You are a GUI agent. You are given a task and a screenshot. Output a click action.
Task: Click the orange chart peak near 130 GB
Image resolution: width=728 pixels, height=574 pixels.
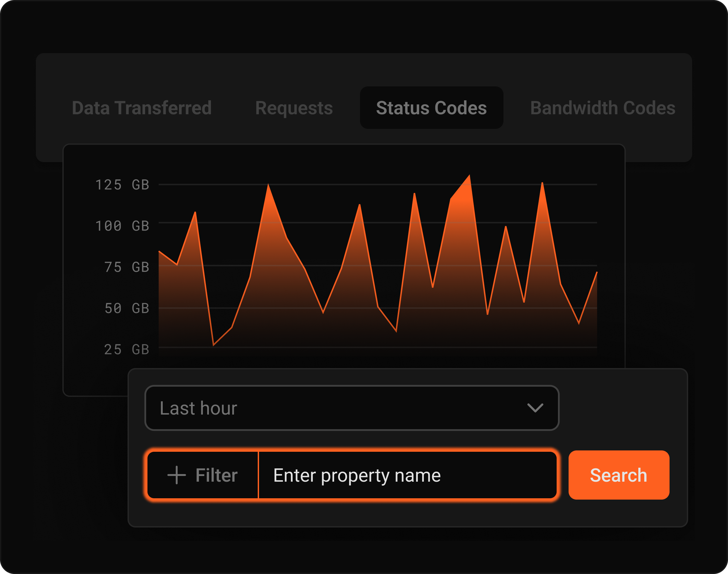tap(469, 178)
